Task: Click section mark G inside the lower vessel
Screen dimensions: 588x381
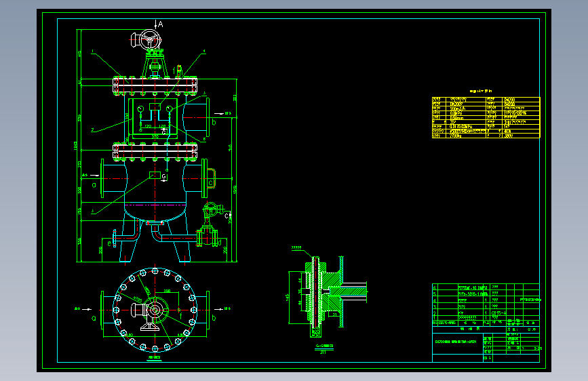Action: 163,176
